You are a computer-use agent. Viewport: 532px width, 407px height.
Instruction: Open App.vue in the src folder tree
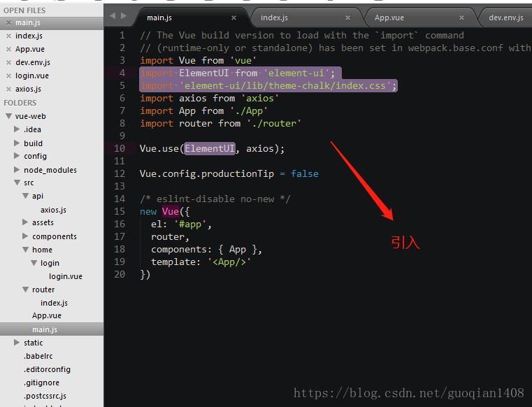pyautogui.click(x=47, y=315)
